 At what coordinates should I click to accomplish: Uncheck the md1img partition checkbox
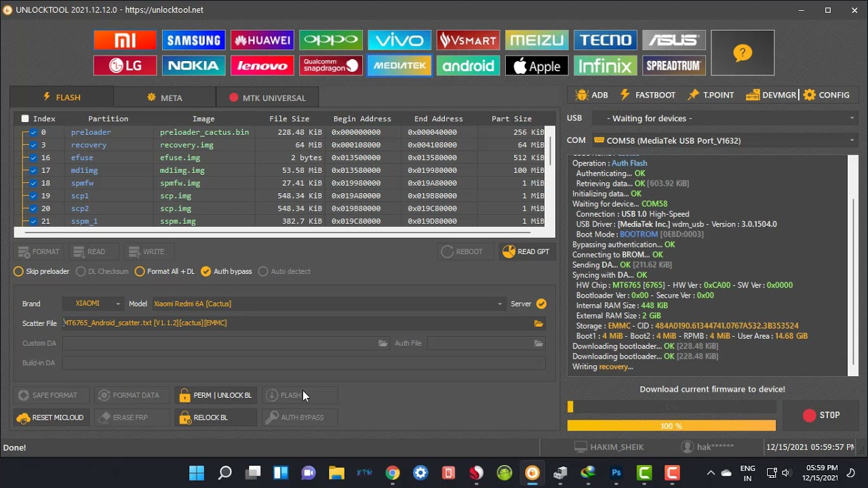(x=33, y=171)
